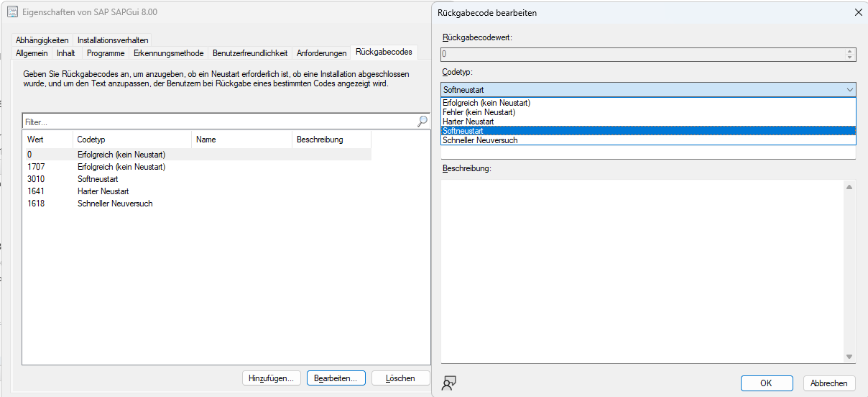The height and width of the screenshot is (397, 868).
Task: Click the Beschreibung text area
Action: (642, 271)
